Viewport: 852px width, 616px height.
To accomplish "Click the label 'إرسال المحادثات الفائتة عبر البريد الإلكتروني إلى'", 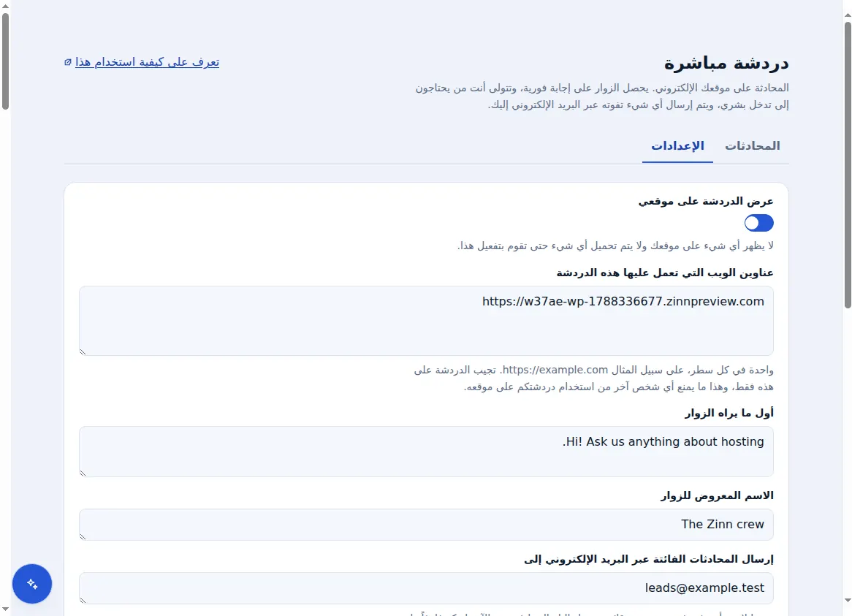I will [649, 558].
